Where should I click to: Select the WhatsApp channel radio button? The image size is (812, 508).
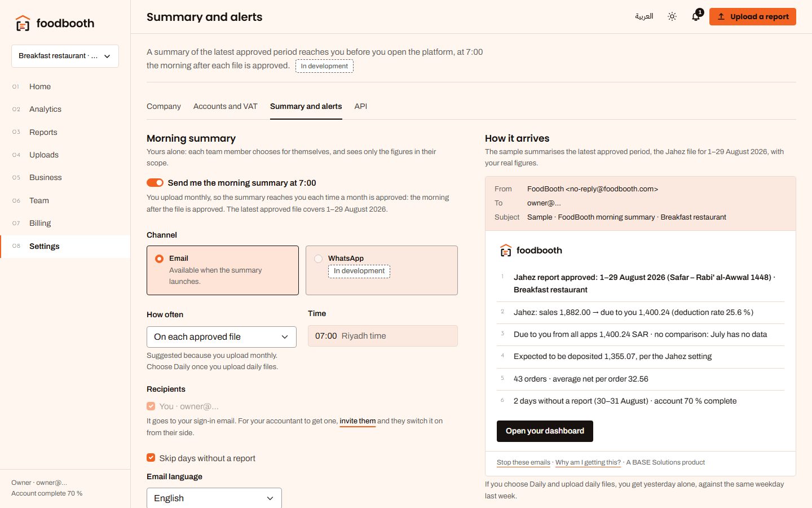point(319,259)
